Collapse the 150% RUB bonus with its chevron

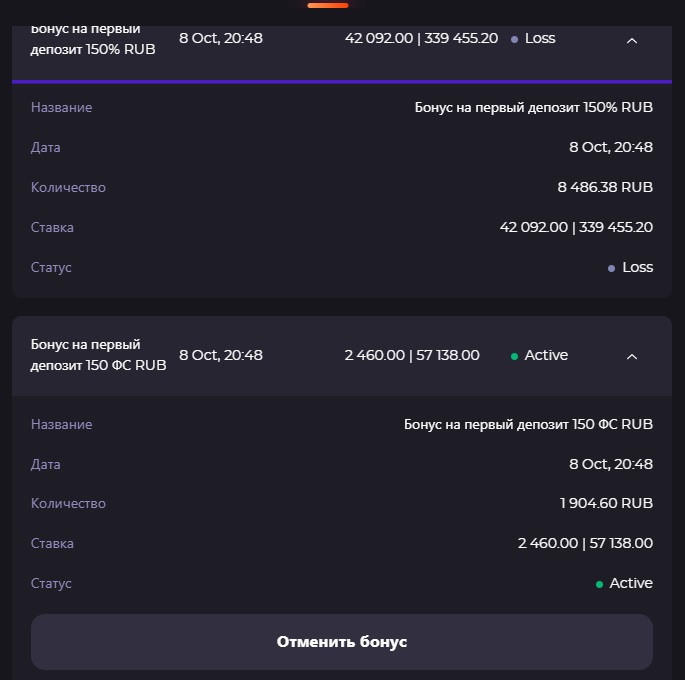point(631,40)
